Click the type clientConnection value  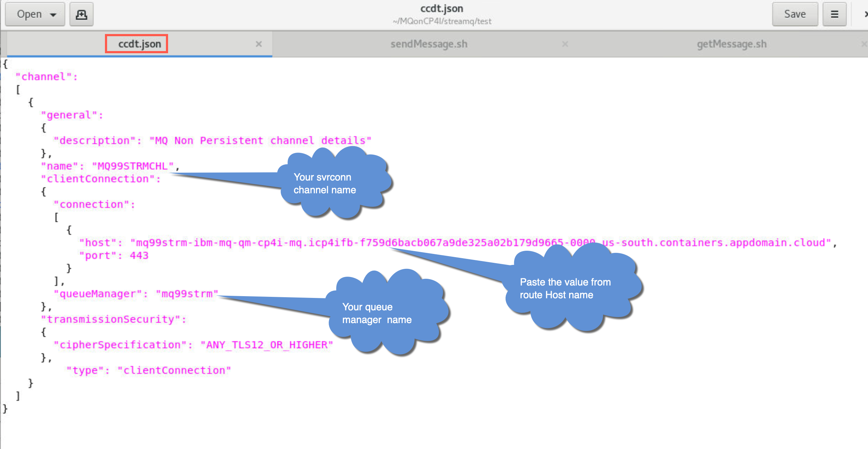click(x=174, y=370)
